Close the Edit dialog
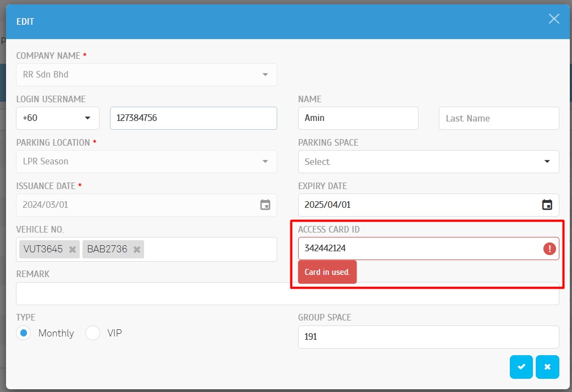Viewport: 572px width, 392px height. click(554, 19)
